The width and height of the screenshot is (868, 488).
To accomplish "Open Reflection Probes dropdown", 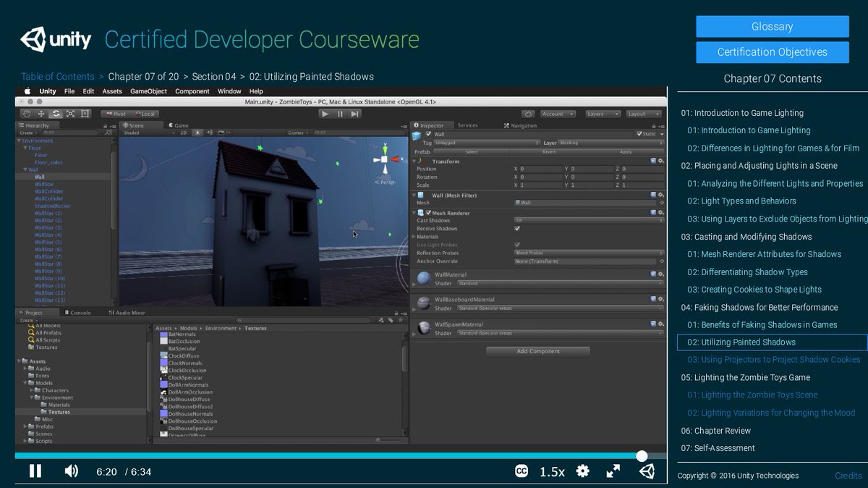I will tap(589, 253).
